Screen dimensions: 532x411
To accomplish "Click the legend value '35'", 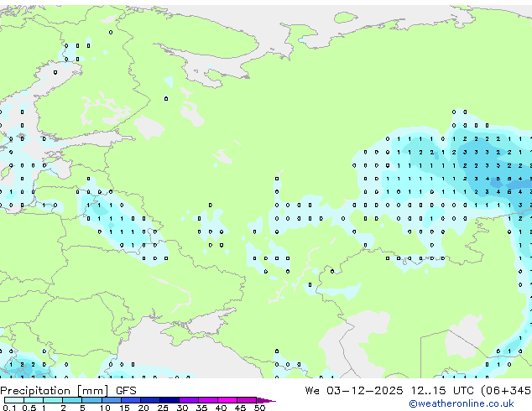I will pos(201,408).
